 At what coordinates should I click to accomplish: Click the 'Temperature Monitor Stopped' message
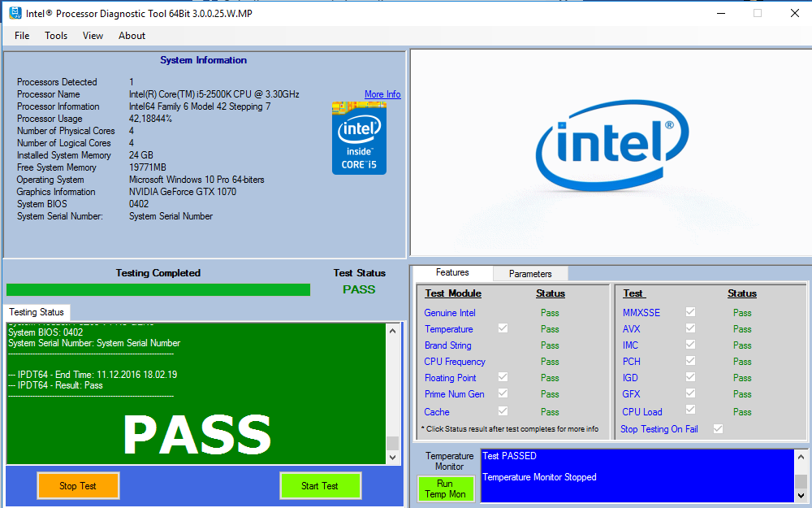point(539,477)
